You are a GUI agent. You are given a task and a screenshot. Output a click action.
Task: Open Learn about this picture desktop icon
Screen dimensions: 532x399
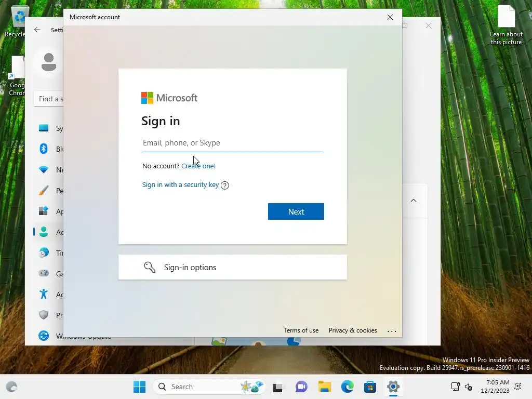506,26
